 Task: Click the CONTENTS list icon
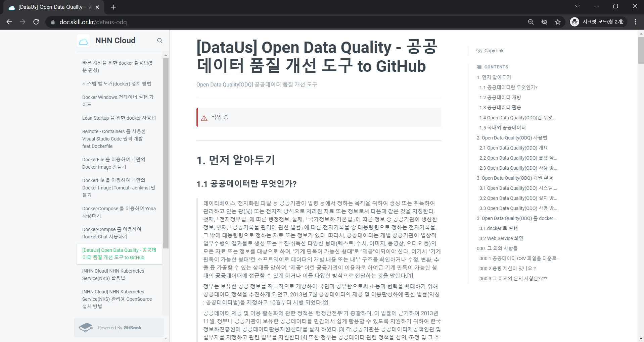coord(479,67)
